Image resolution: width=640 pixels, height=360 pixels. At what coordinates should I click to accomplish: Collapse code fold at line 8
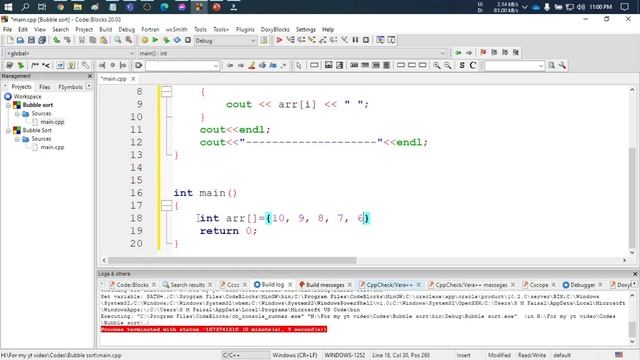tap(166, 92)
